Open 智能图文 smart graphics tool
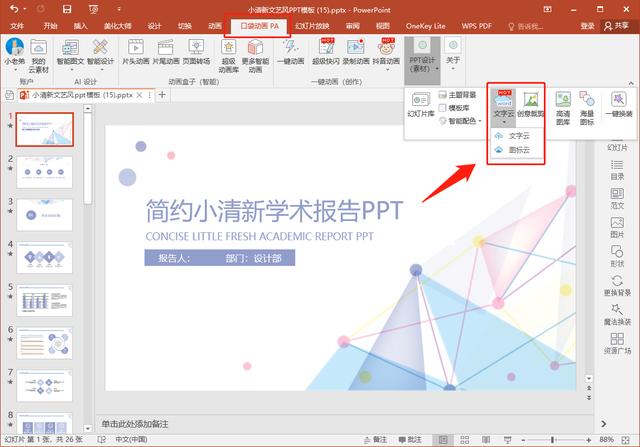The width and height of the screenshot is (640, 447). pyautogui.click(x=70, y=53)
